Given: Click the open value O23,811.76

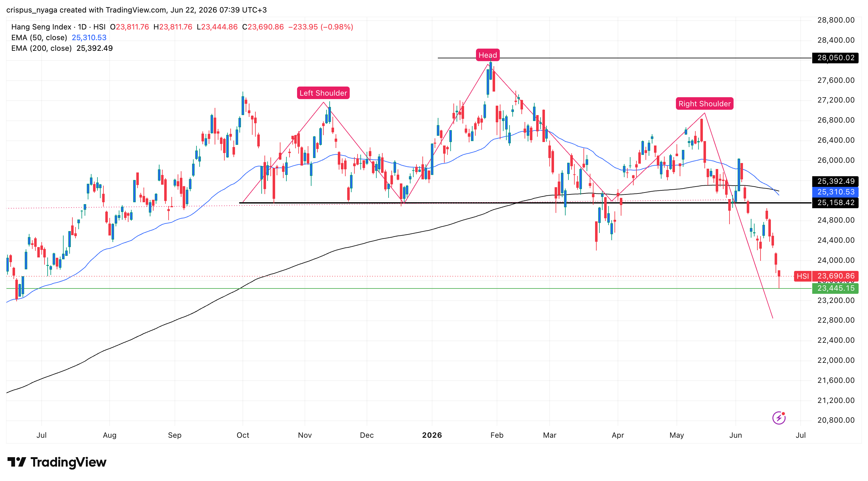Looking at the screenshot, I should click(129, 27).
